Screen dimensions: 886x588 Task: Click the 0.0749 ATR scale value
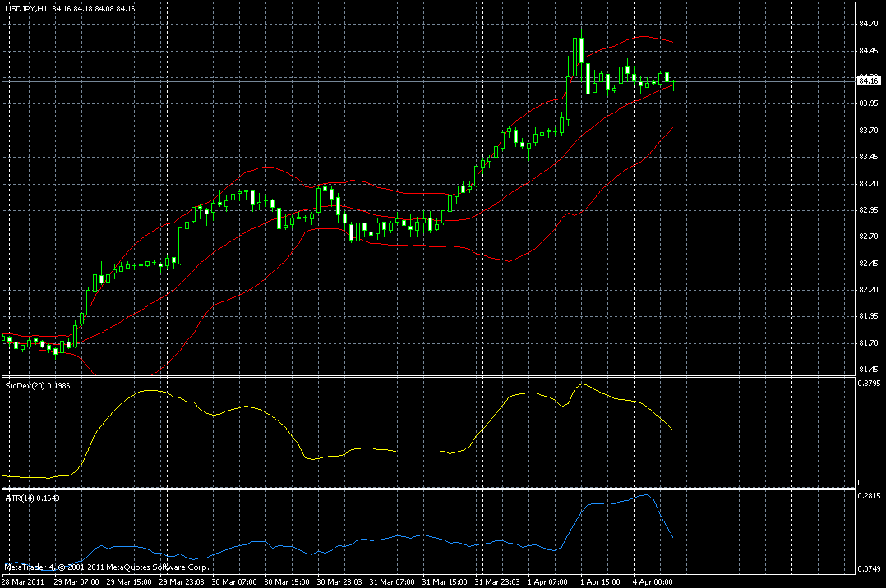pos(869,569)
